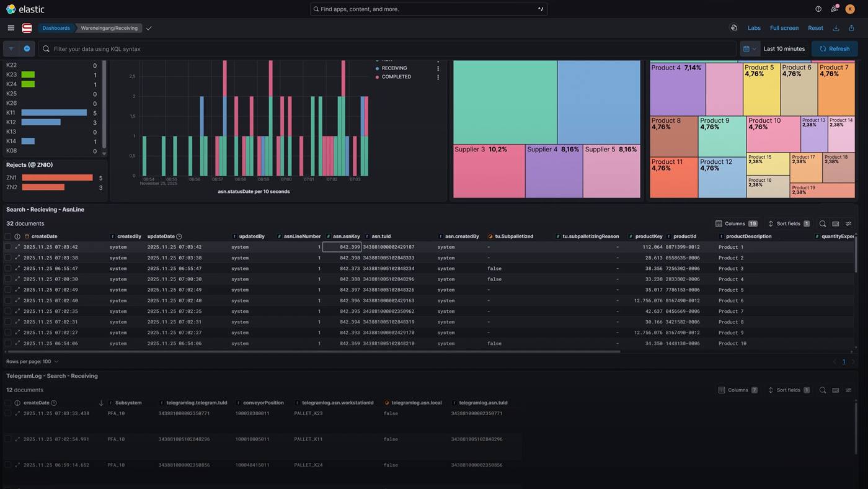Screen dimensions: 868x489
Task: Check the row for Product 3
Action: pyautogui.click(x=7, y=268)
